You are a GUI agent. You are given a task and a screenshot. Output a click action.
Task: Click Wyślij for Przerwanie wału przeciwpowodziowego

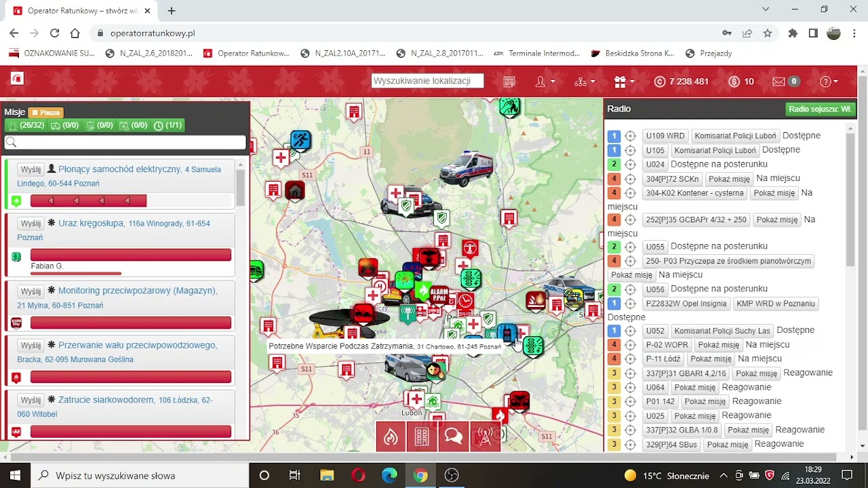pos(31,345)
